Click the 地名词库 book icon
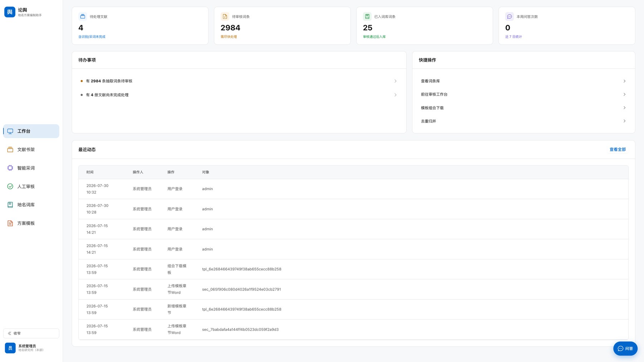Image resolution: width=644 pixels, height=362 pixels. coord(10,205)
